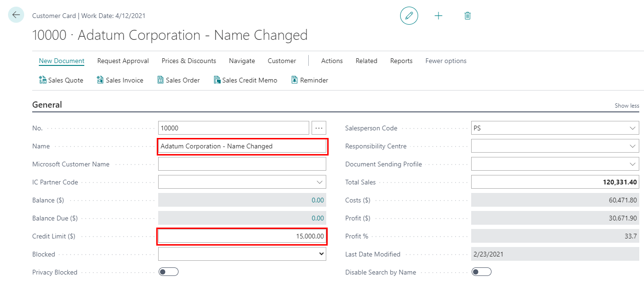This screenshot has width=644, height=293.
Task: Open the Reports menu
Action: tap(401, 61)
